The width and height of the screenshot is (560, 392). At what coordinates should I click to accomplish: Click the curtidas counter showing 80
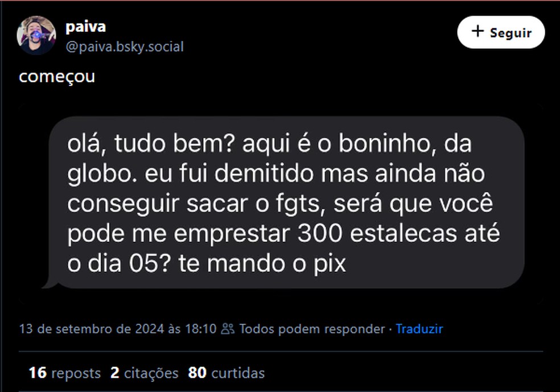pos(196,373)
